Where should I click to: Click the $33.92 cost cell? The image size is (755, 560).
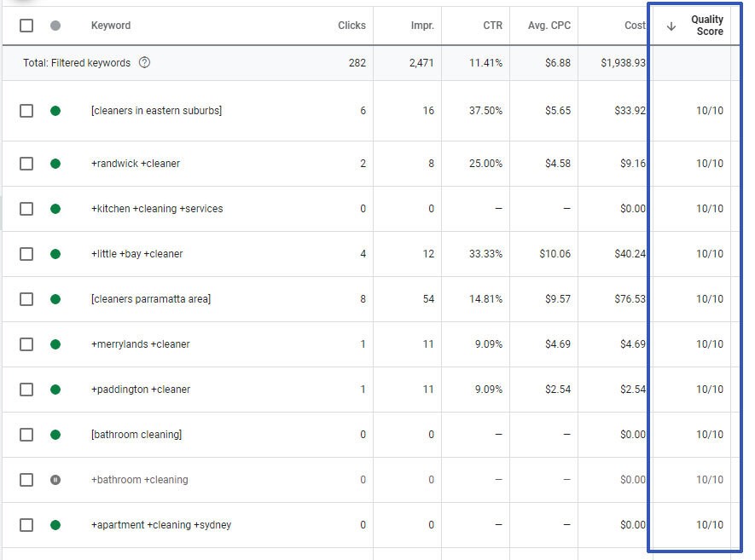pos(630,111)
